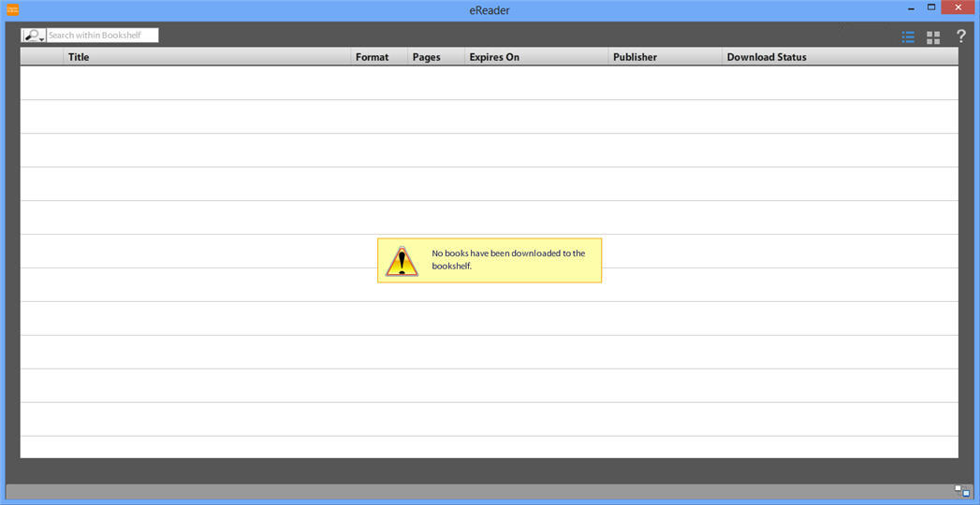Sort by Title column header
Screen dimensions: 980x505
(206, 57)
